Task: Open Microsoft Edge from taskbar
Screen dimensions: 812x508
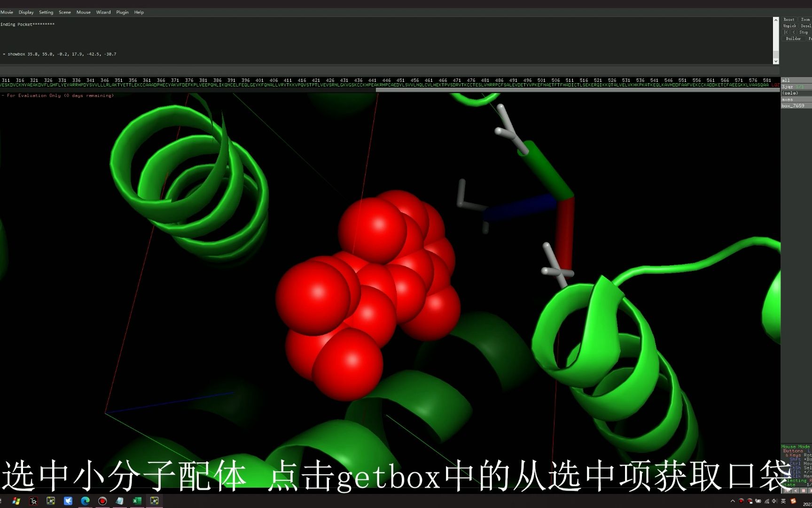Action: point(85,501)
